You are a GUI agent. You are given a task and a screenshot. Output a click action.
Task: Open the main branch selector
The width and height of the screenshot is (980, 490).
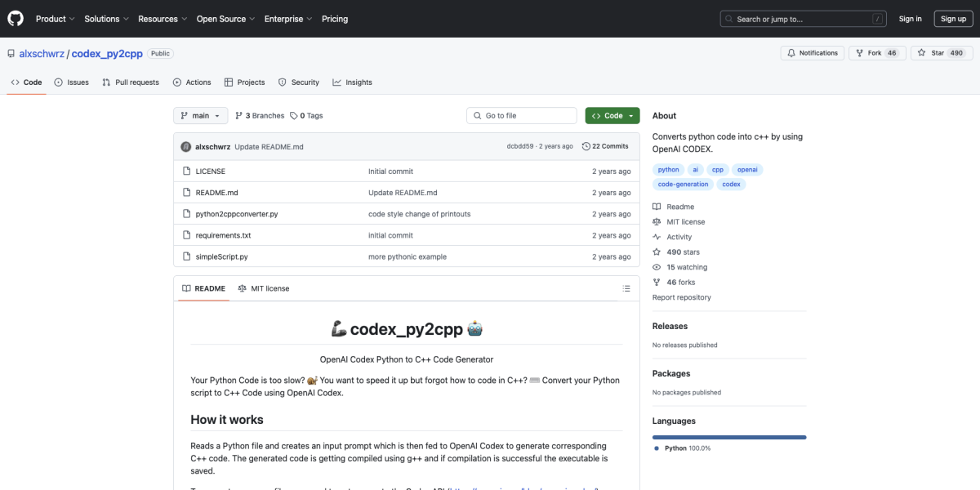(199, 115)
